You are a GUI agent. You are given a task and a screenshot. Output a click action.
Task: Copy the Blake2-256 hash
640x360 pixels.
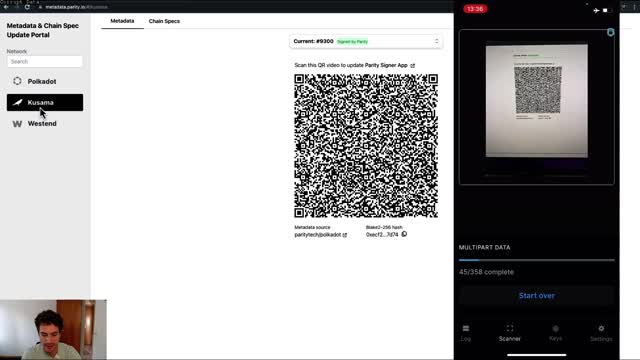tap(404, 234)
